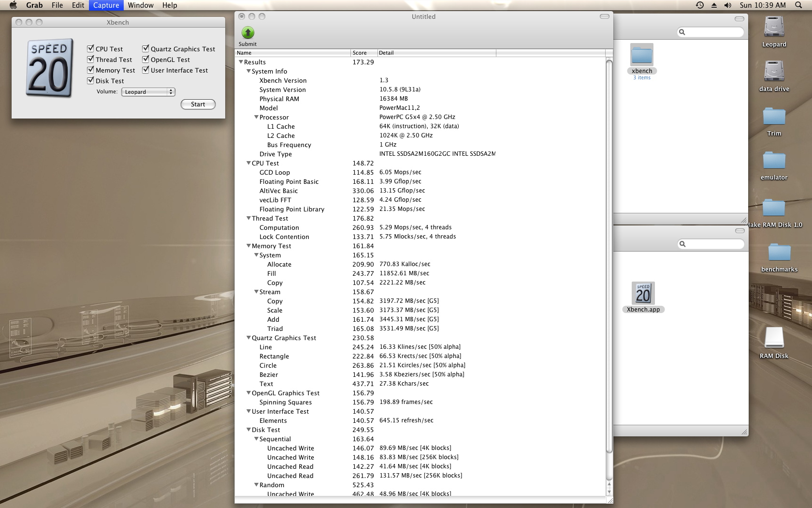Click the Spotlight magnifier in menu bar
The image size is (812, 508).
click(798, 5)
